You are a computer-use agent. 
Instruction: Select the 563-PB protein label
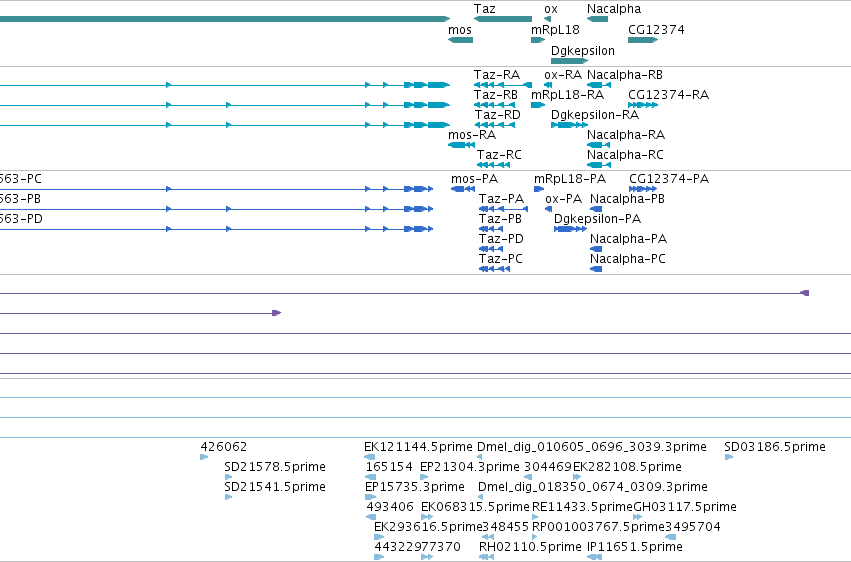pos(20,199)
